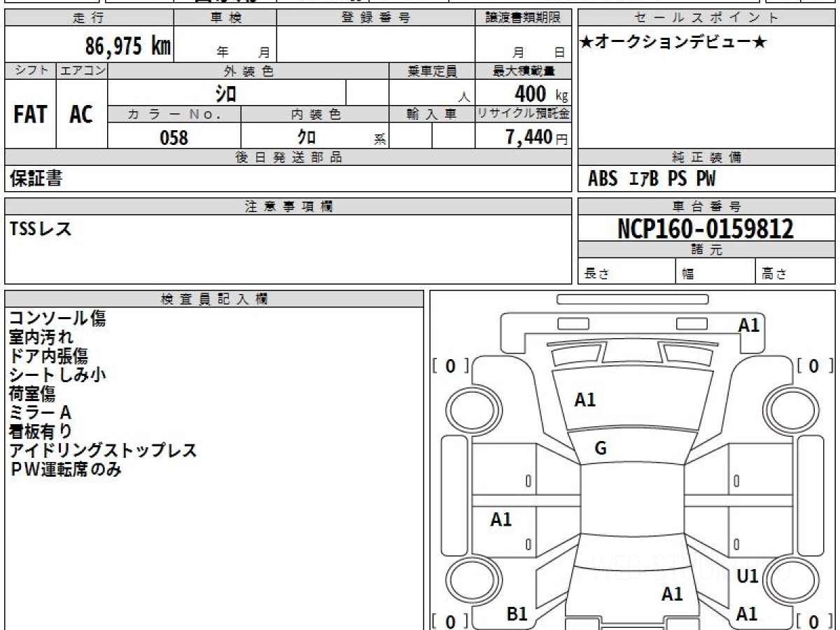Click the 長さ dimension cell
Image resolution: width=840 pixels, height=630 pixels.
point(627,272)
